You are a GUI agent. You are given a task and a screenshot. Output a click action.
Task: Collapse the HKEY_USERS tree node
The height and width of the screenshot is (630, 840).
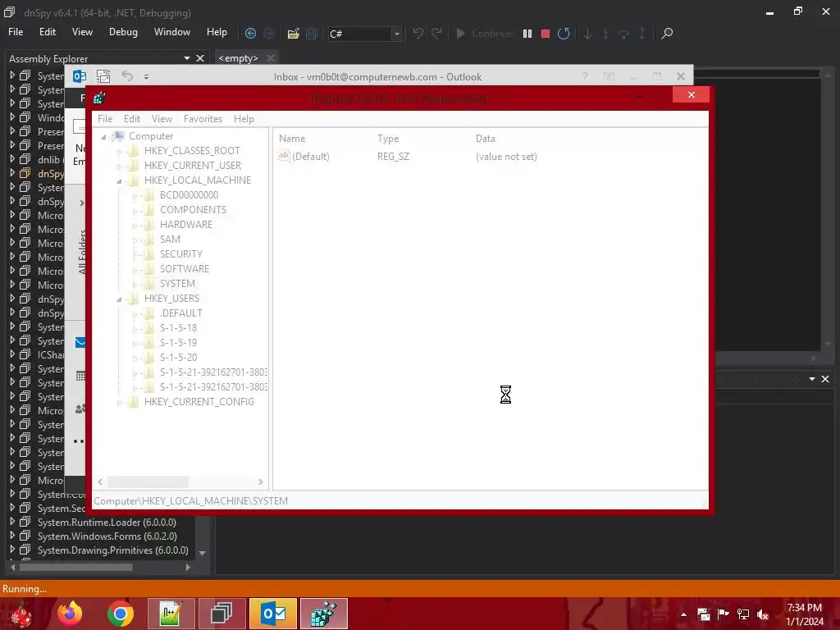point(120,299)
